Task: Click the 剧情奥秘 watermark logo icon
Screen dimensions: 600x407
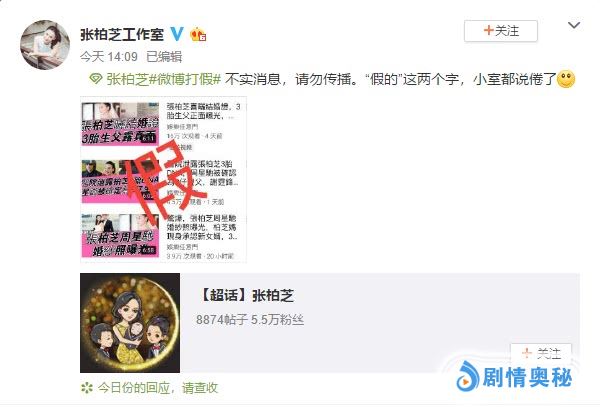Action: coord(467,377)
